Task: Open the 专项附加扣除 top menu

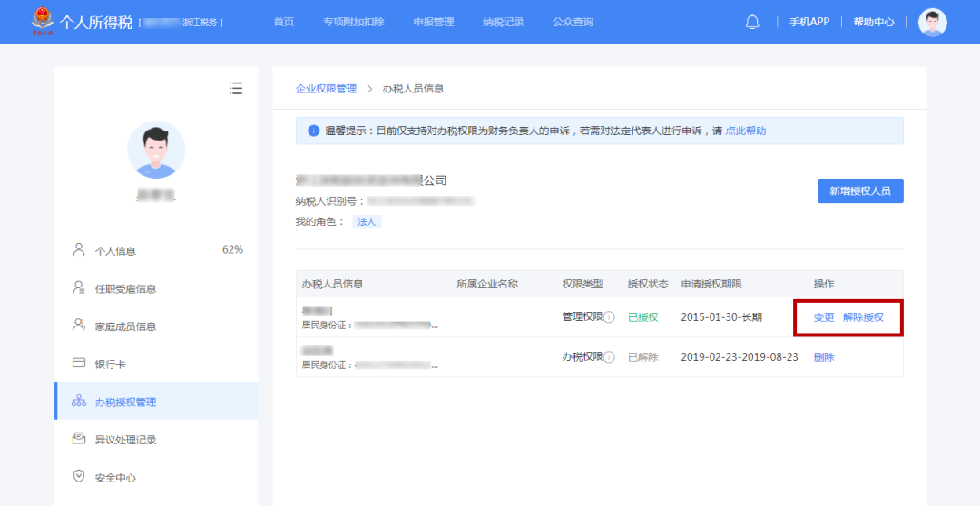Action: point(354,22)
